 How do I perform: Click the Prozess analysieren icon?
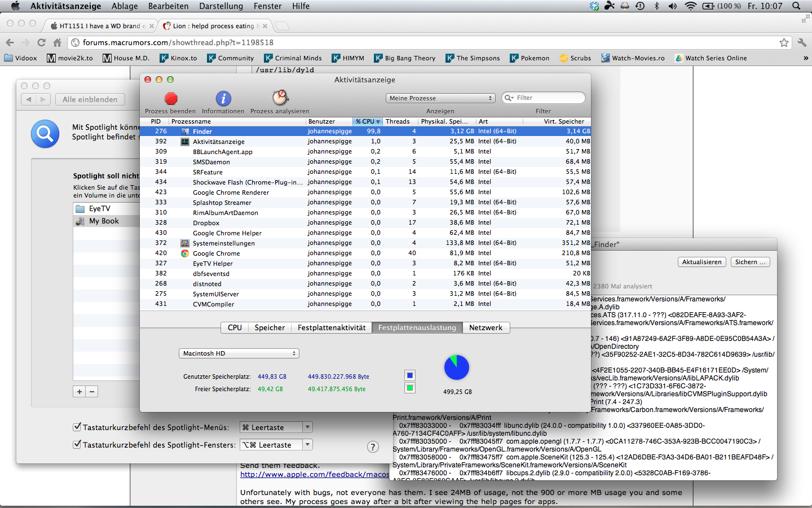[280, 98]
